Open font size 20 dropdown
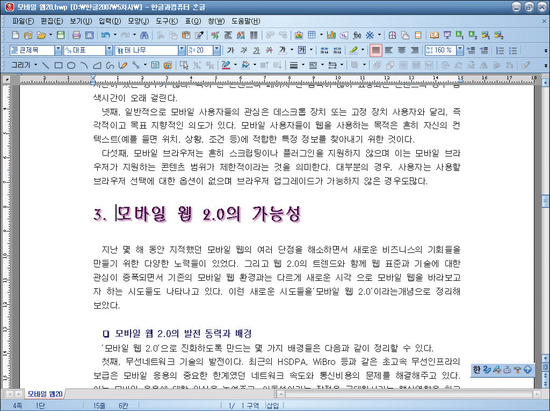Viewport: 550px width, 411px height. tap(217, 50)
